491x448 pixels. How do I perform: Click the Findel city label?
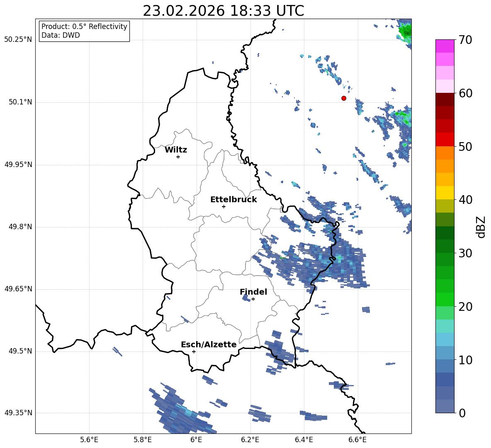point(253,292)
